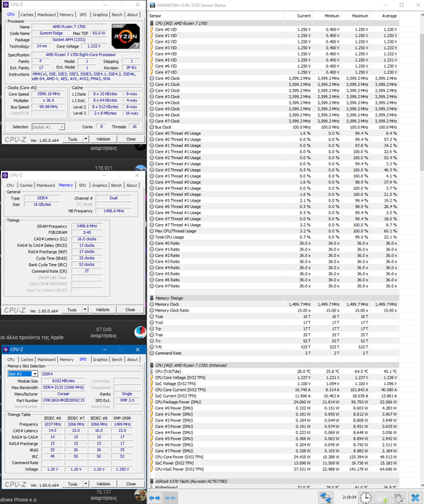Open Tools dropdown arrow in Memory CPU-Z window
Image resolution: width=424 pixels, height=504 pixels.
pos(85,310)
